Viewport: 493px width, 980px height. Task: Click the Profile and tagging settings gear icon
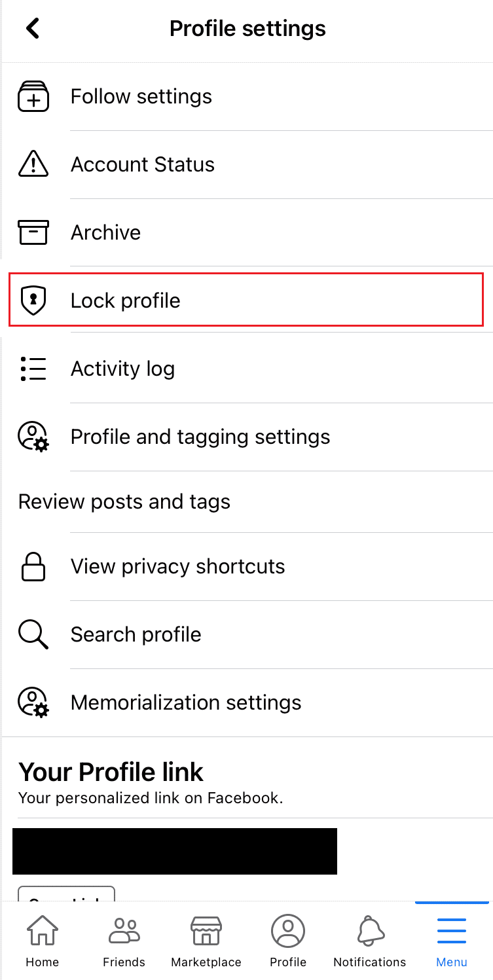click(x=33, y=436)
